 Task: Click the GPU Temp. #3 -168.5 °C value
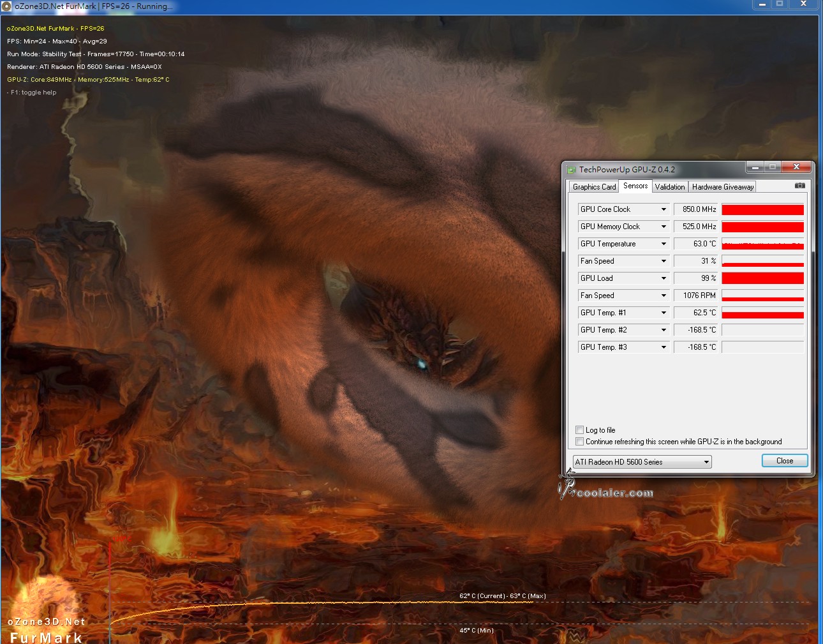[x=696, y=347]
